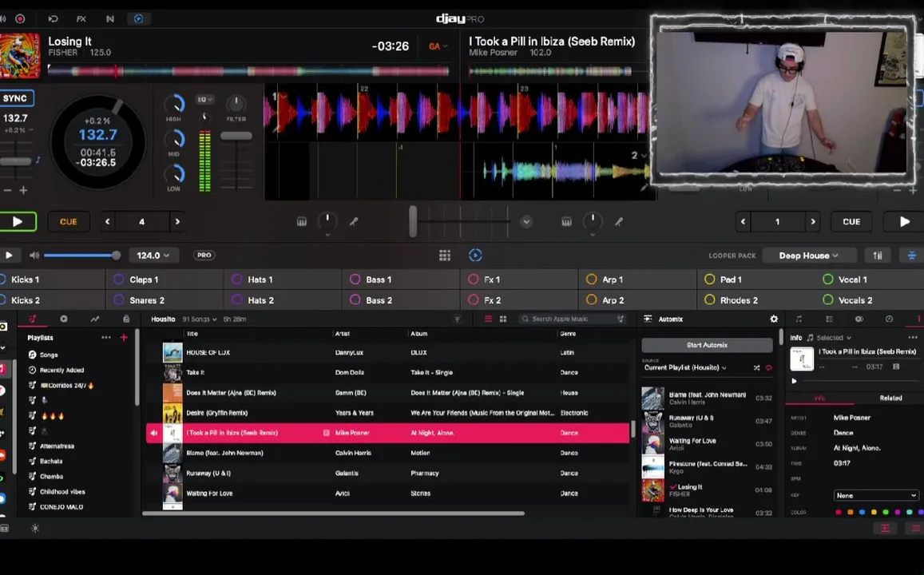Click the looper volume speaker icon

point(34,255)
